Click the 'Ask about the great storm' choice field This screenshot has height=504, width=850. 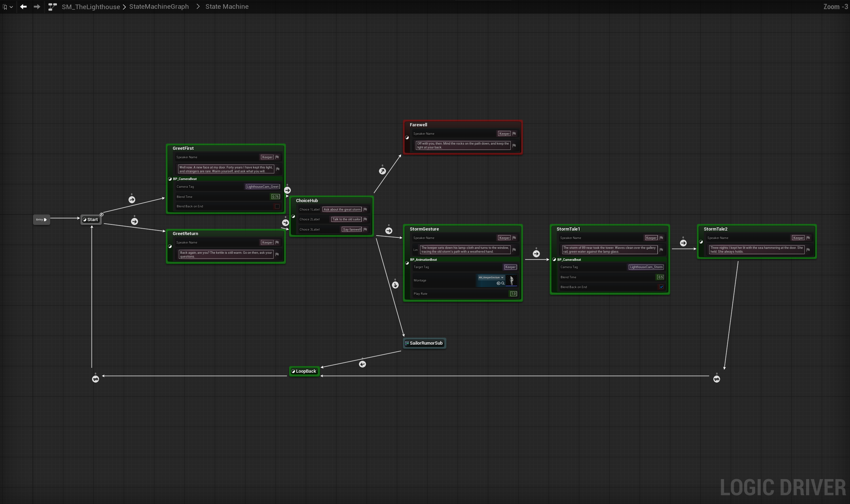click(x=342, y=210)
